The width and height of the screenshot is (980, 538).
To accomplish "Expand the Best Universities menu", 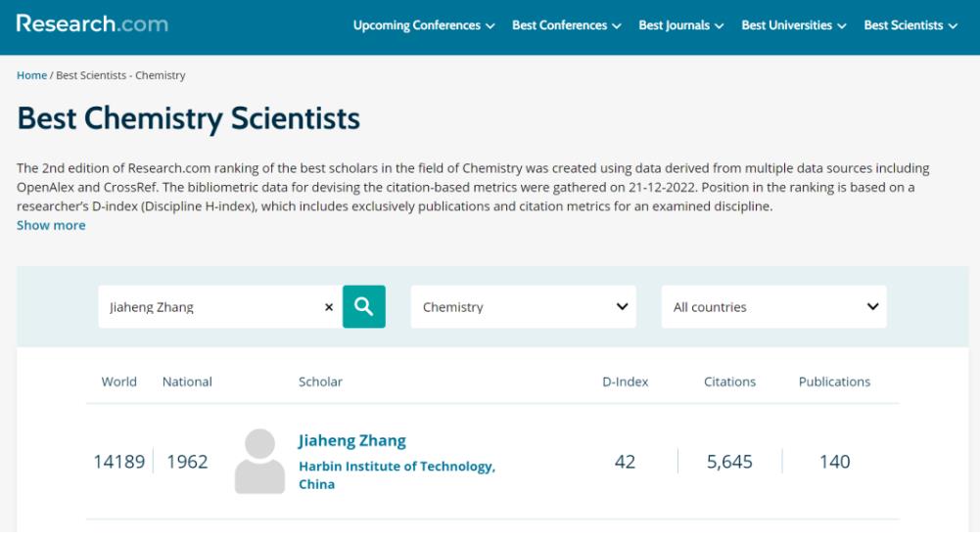I will click(x=793, y=25).
